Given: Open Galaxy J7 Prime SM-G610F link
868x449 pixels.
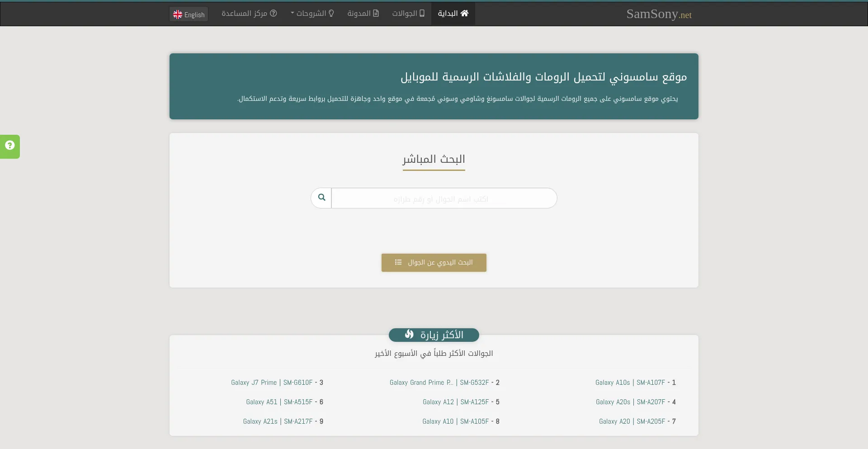Looking at the screenshot, I should [272, 383].
